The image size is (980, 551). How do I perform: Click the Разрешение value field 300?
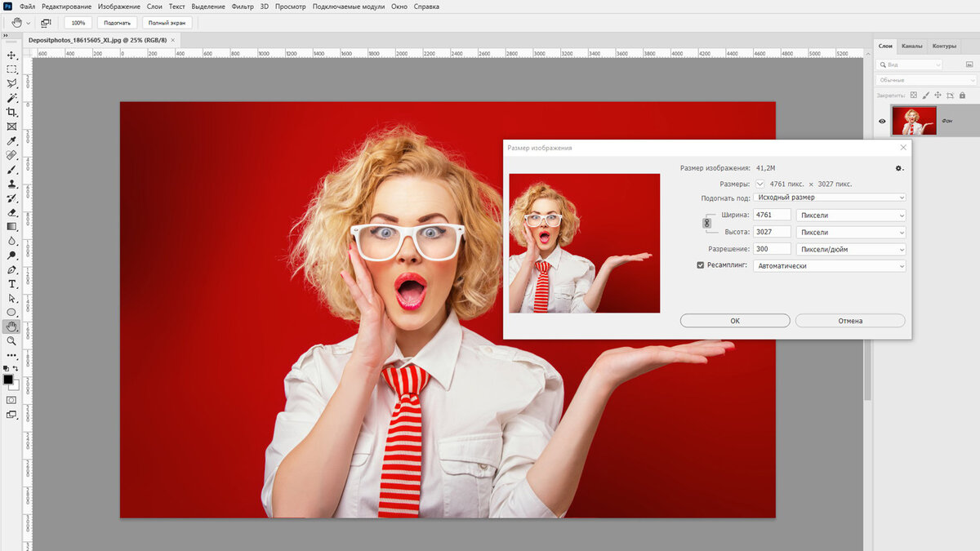[772, 249]
